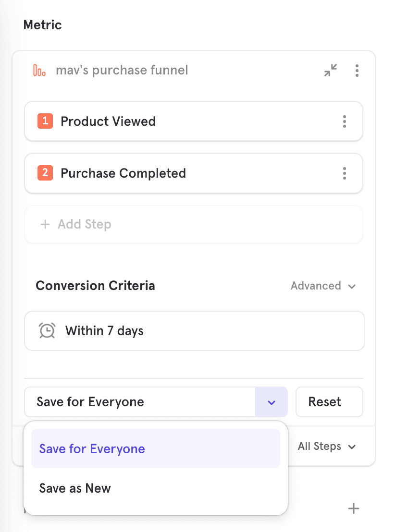
Task: Toggle the save options chevron dropdown
Action: [272, 402]
